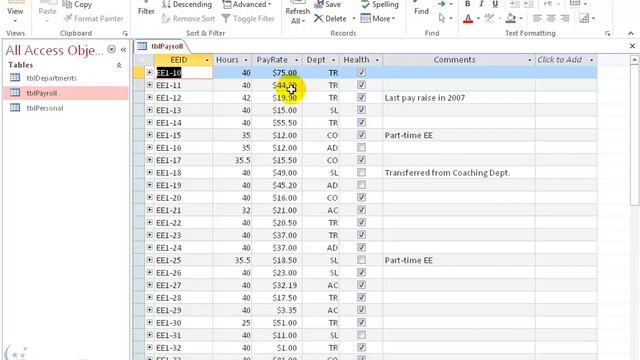This screenshot has height=360, width=640.
Task: Click the Select pointer icon in Find group
Action: pyautogui.click(x=442, y=18)
